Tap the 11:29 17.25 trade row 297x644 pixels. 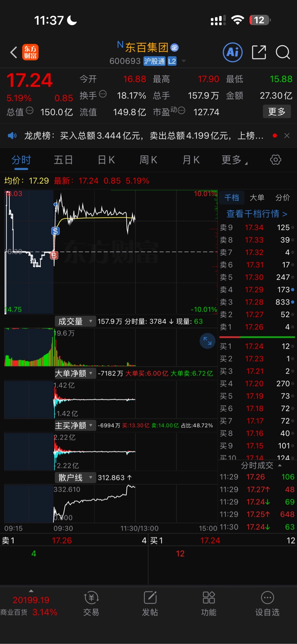[x=257, y=514]
